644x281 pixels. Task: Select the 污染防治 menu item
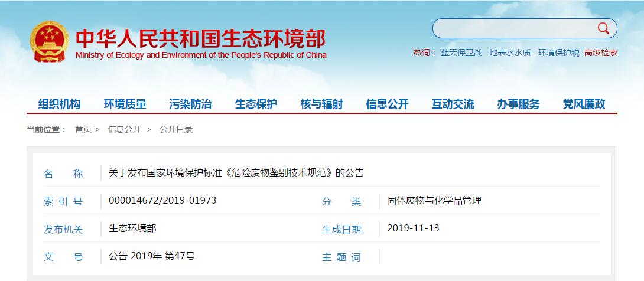click(190, 104)
